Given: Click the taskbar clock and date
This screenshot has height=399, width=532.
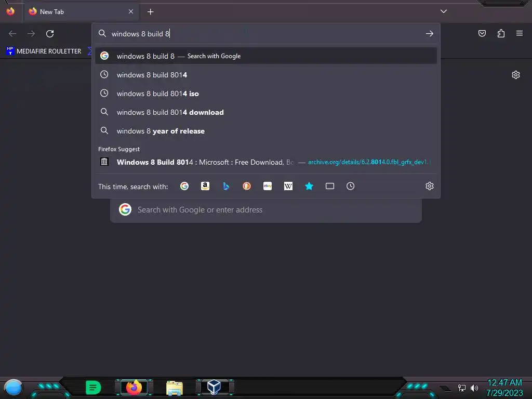Looking at the screenshot, I should [504, 388].
